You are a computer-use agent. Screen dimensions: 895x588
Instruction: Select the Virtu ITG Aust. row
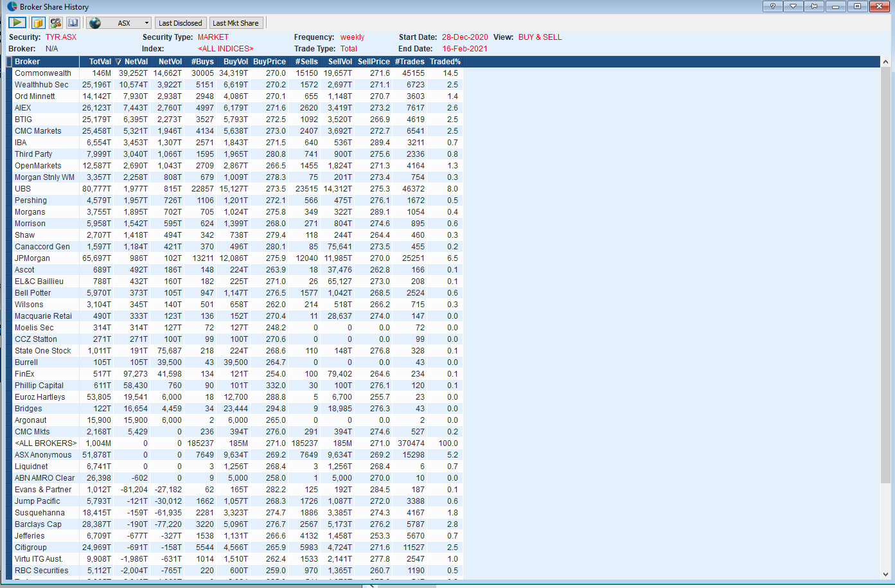tap(237, 559)
